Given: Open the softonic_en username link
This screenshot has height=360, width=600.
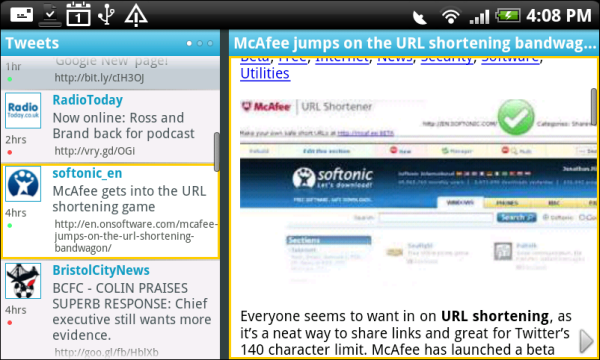Looking at the screenshot, I should click(x=87, y=173).
